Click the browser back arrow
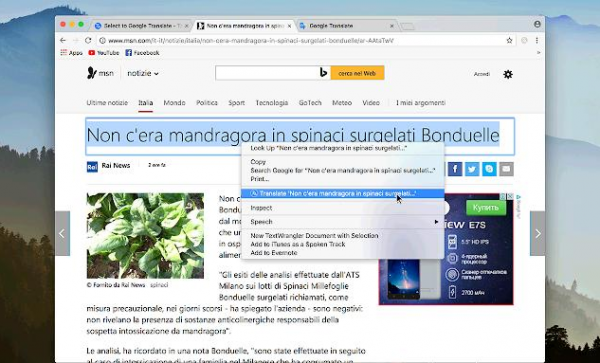The width and height of the screenshot is (600, 363). [x=63, y=40]
